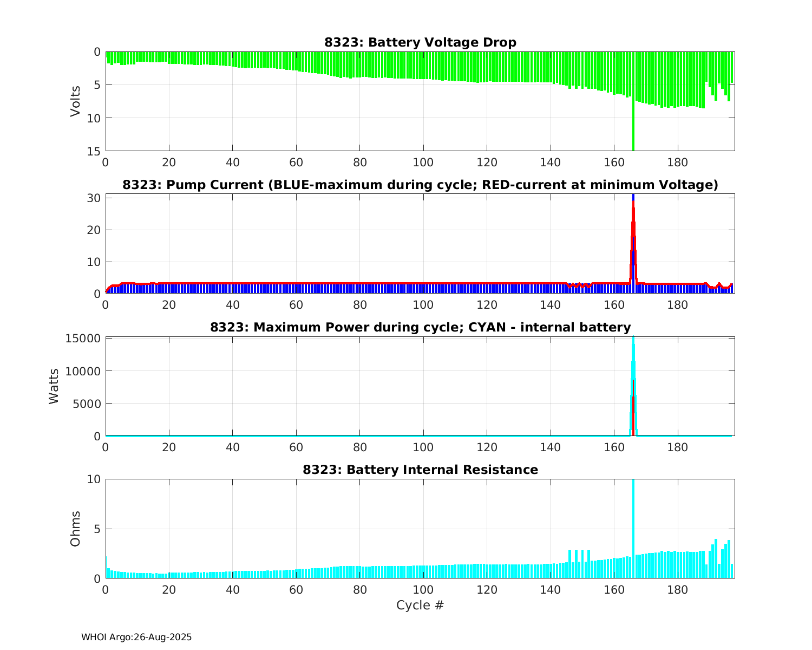Screen dimensions: 812x650
Task: Click the Pump Current chart title
Action: tap(420, 185)
